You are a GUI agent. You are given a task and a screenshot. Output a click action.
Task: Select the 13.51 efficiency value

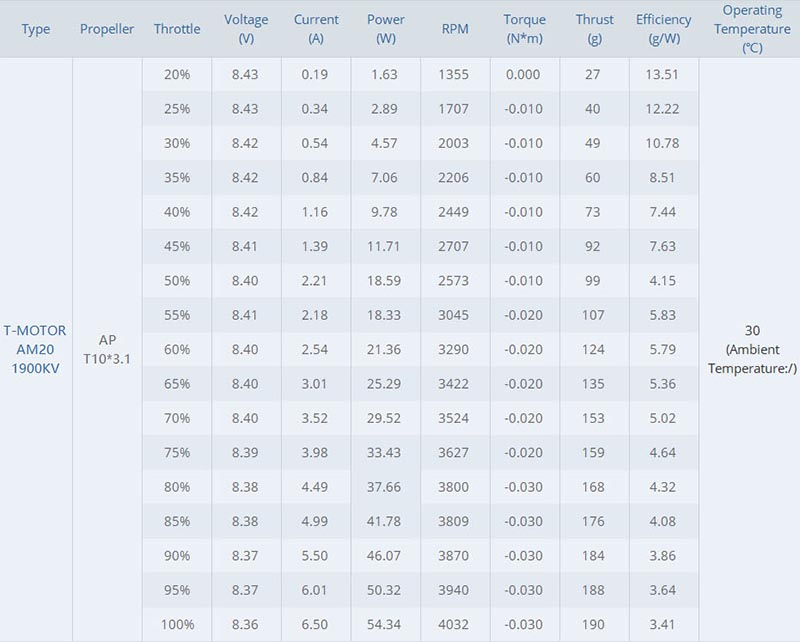[x=662, y=75]
